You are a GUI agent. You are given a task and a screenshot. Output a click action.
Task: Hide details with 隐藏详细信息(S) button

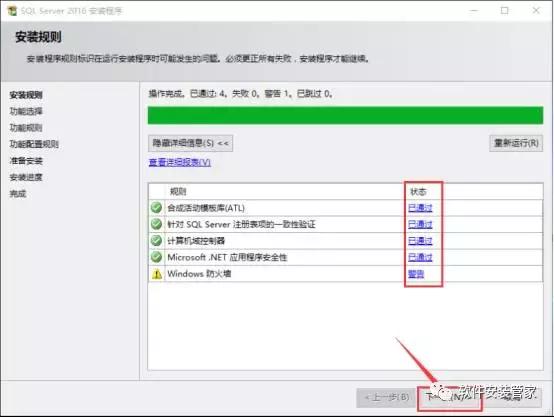click(x=190, y=143)
